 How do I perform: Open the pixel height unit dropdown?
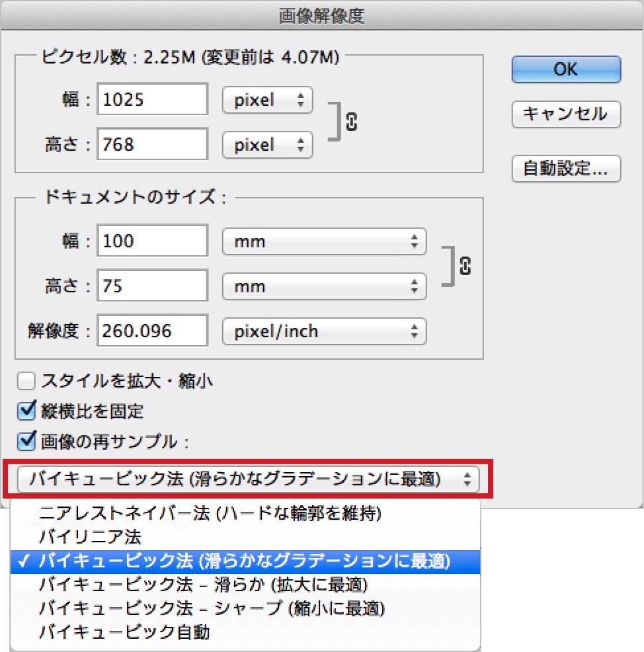pyautogui.click(x=268, y=145)
